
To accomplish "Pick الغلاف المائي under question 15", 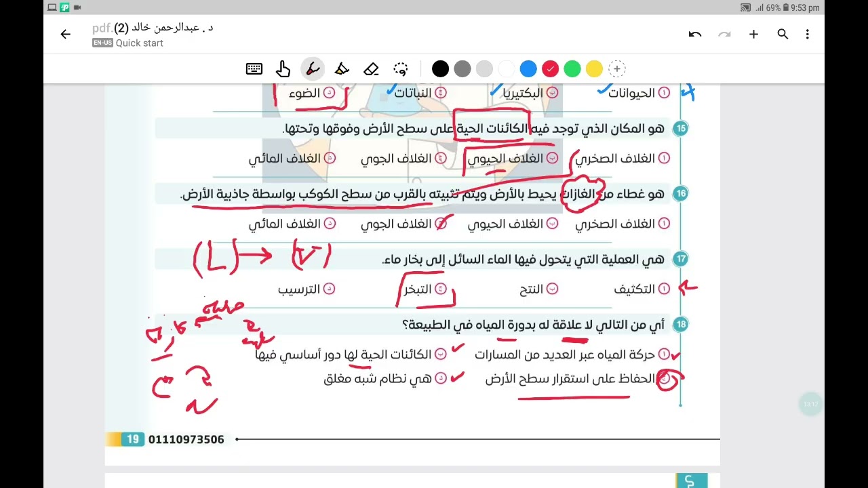I will (292, 158).
